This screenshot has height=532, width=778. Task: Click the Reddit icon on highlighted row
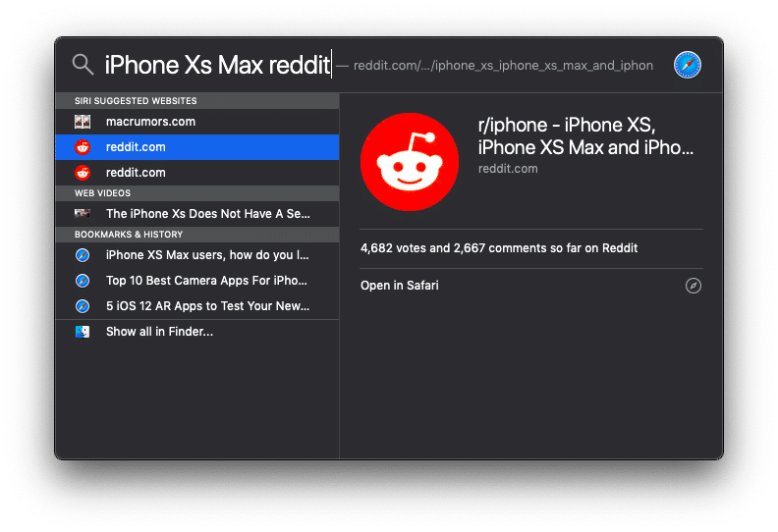[x=83, y=147]
